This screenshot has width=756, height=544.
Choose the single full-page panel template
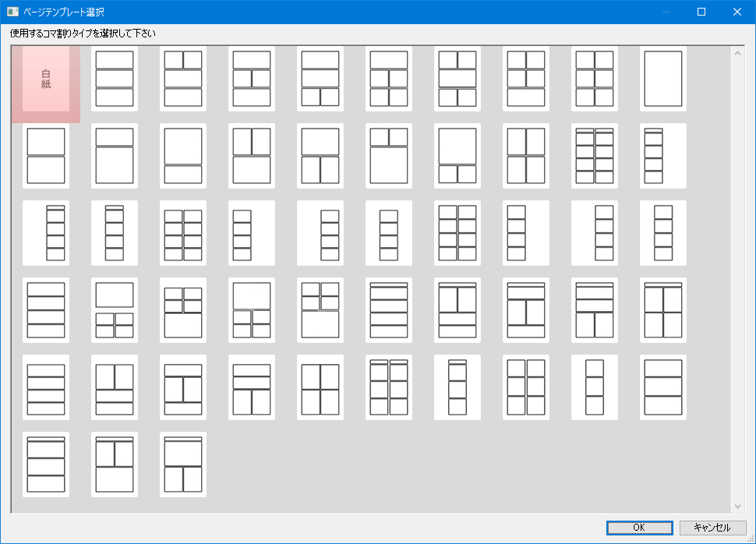tap(663, 79)
